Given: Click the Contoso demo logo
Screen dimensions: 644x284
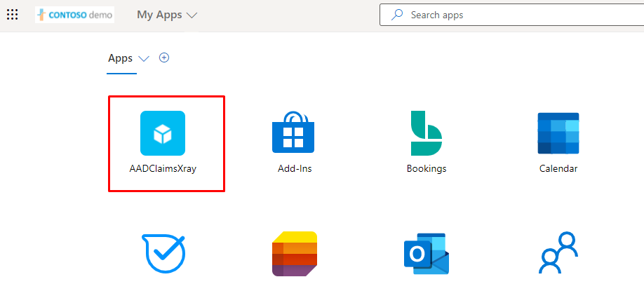Looking at the screenshot, I should click(74, 15).
